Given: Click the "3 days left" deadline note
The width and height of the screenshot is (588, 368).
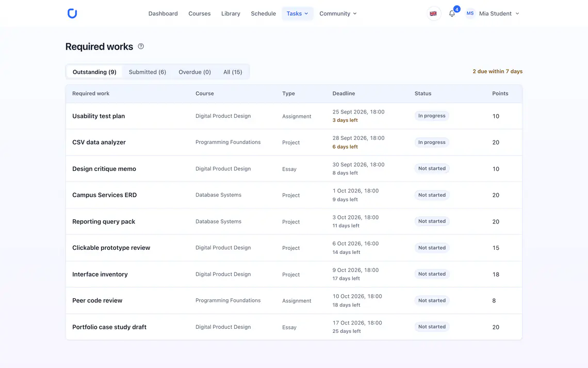Looking at the screenshot, I should point(345,120).
